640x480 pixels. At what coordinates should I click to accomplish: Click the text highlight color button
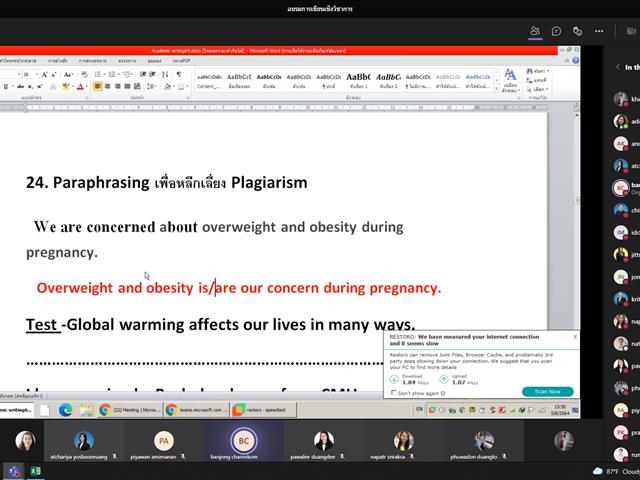(x=66, y=87)
